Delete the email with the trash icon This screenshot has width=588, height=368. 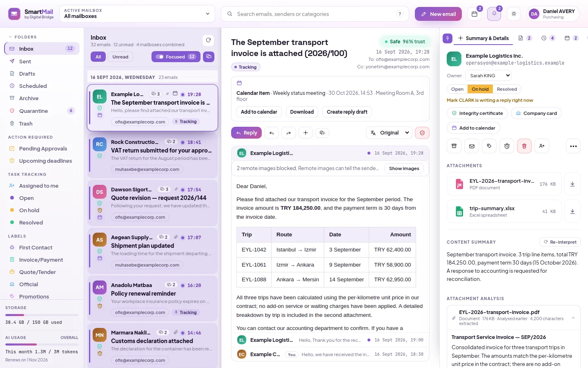(524, 146)
